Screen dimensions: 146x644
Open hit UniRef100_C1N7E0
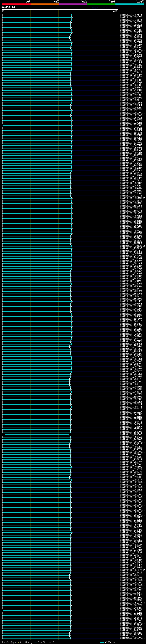(x=131, y=27)
